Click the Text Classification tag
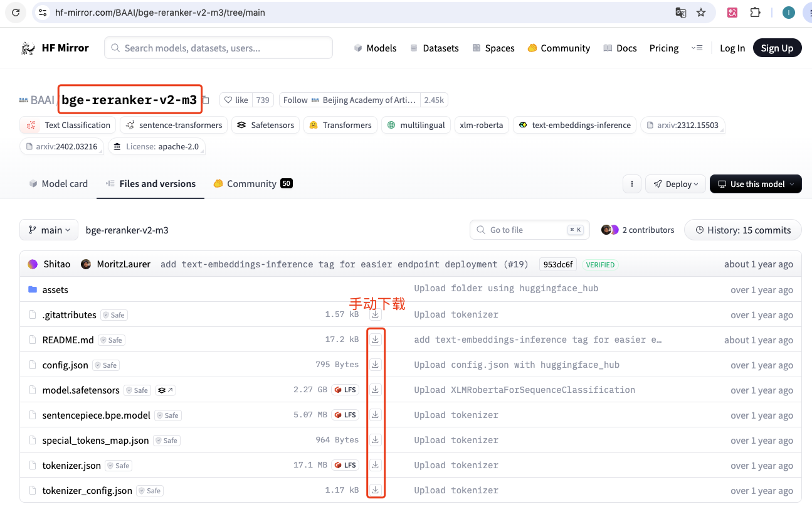Image resolution: width=812 pixels, height=509 pixels. 68,125
